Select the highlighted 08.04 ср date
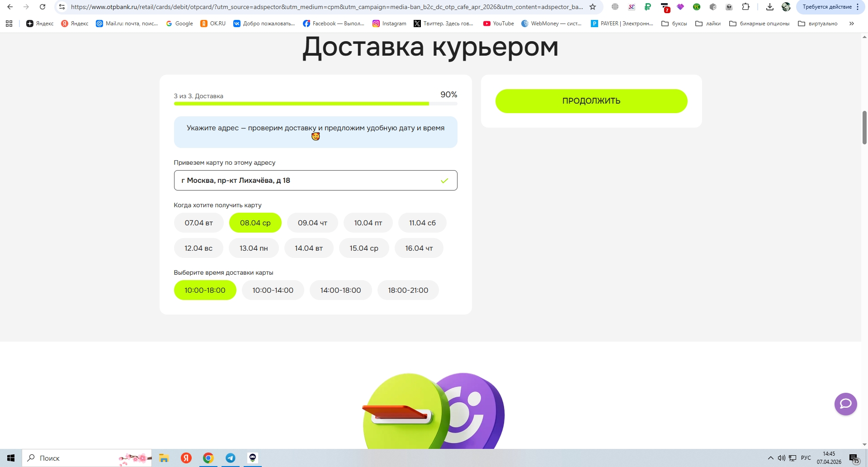The image size is (868, 467). tap(255, 223)
